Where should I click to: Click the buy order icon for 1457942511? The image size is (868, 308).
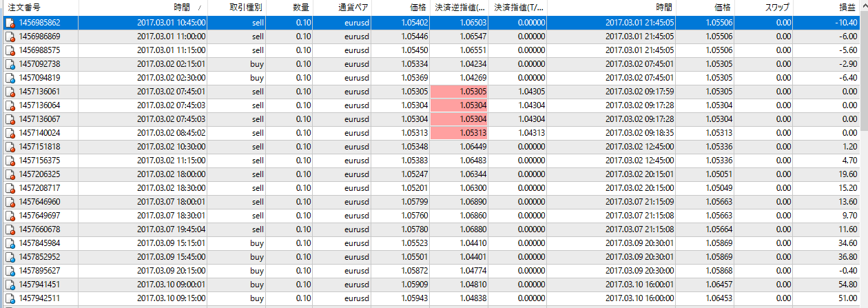[10, 298]
